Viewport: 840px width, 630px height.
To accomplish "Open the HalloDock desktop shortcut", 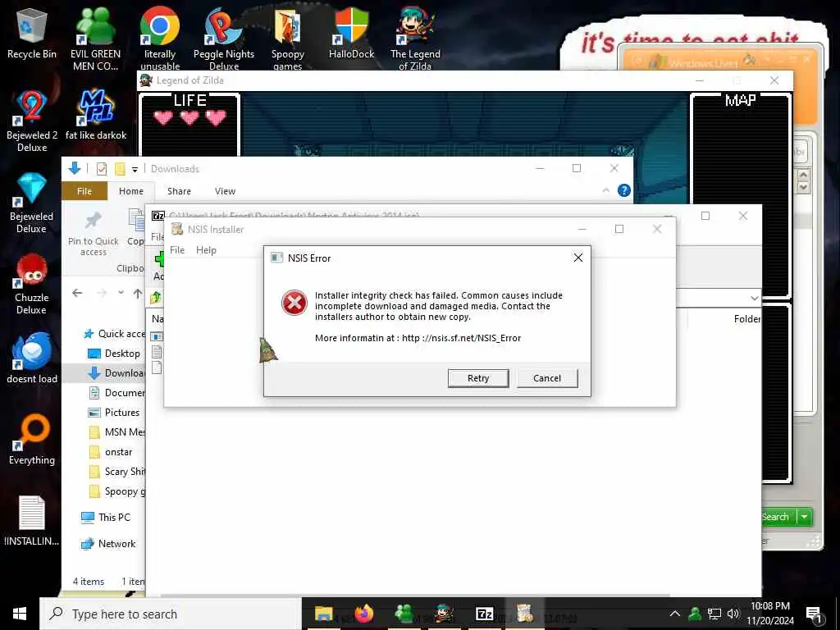I will 351,33.
